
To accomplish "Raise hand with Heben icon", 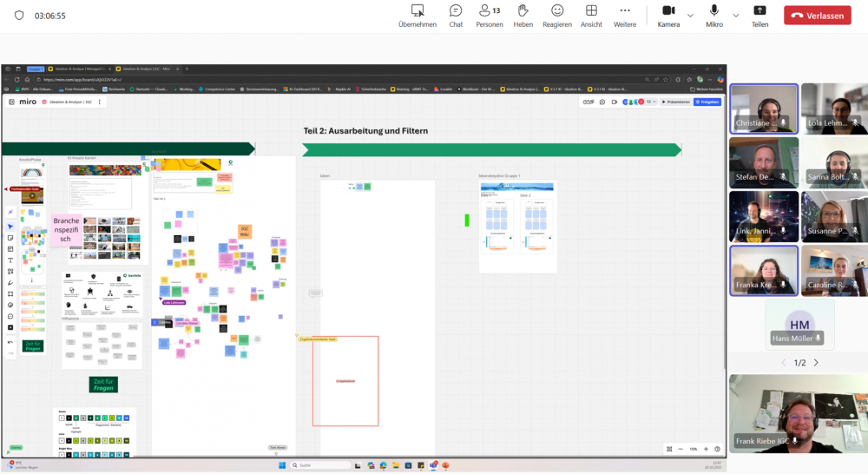I will [523, 15].
